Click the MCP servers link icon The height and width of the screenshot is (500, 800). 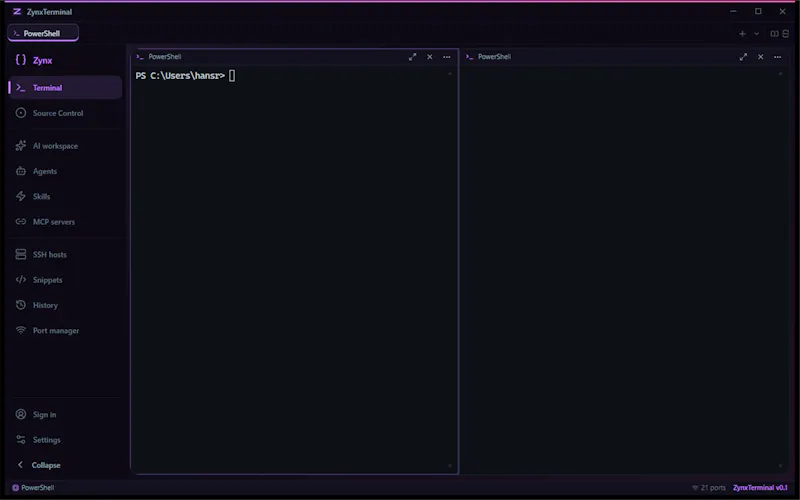click(21, 221)
